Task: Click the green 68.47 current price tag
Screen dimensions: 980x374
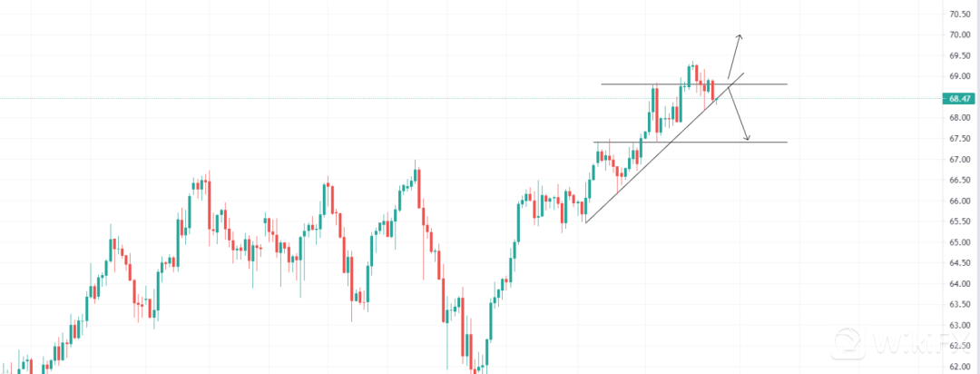Action: coord(961,98)
